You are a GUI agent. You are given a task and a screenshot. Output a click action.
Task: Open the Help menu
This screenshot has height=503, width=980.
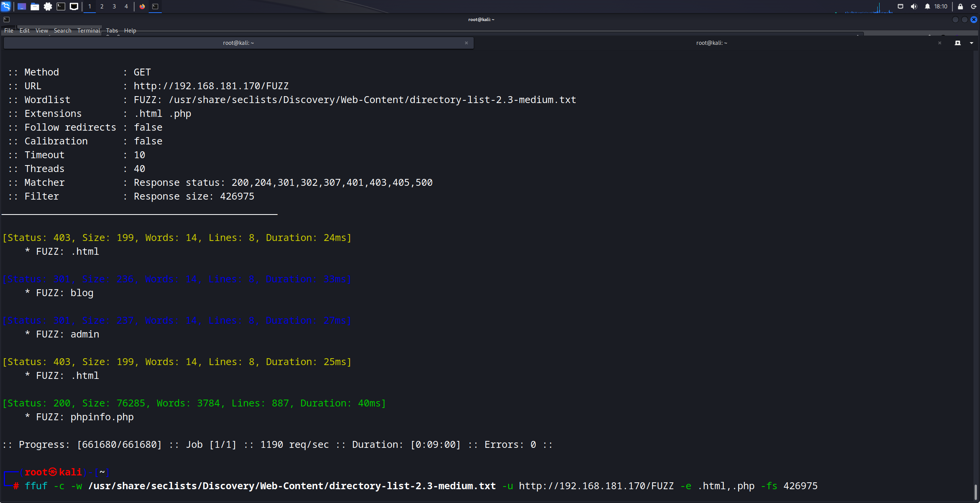[x=130, y=31]
